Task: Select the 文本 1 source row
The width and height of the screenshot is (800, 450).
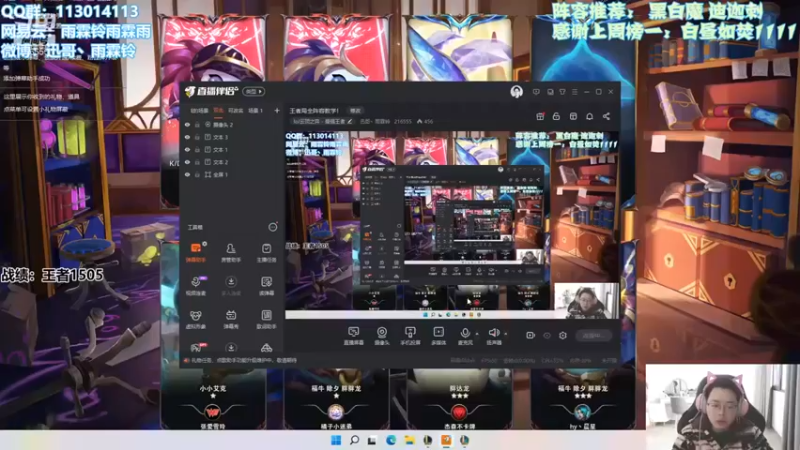Action: tap(232, 149)
